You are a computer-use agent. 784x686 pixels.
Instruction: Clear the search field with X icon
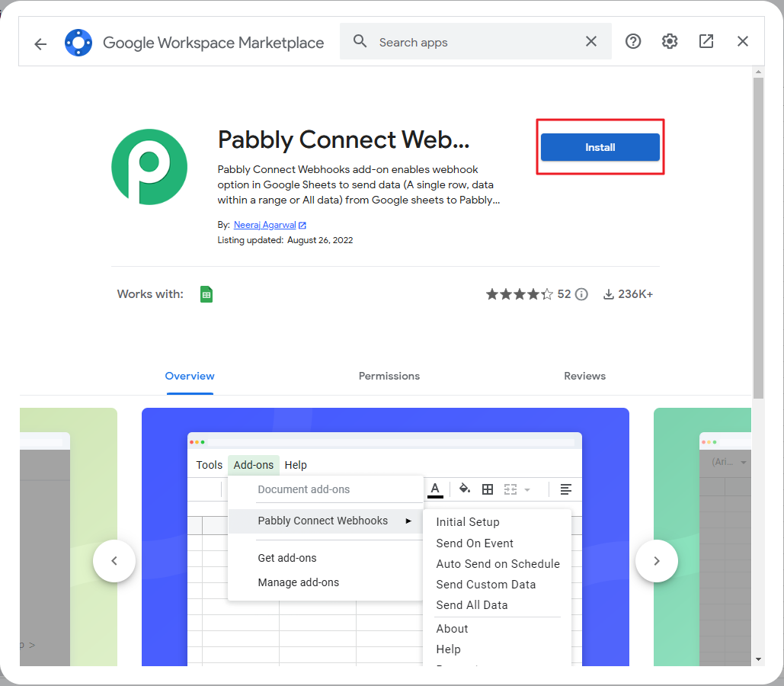pos(591,42)
